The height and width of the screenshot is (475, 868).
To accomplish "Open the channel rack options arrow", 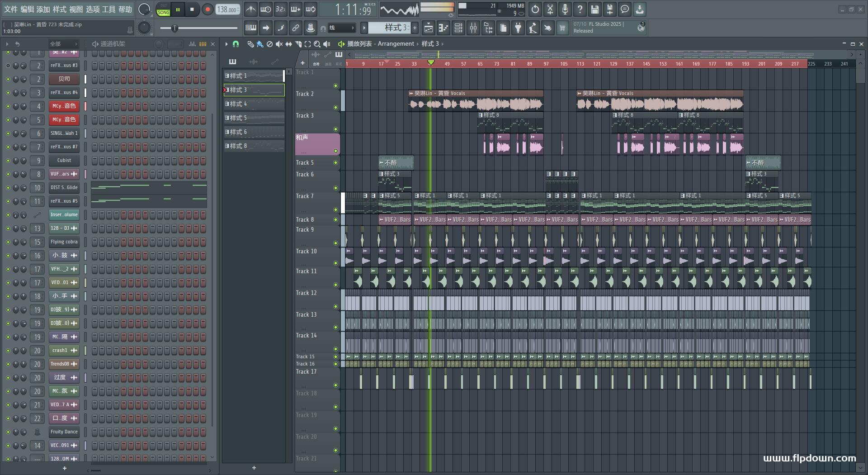I will pos(7,44).
